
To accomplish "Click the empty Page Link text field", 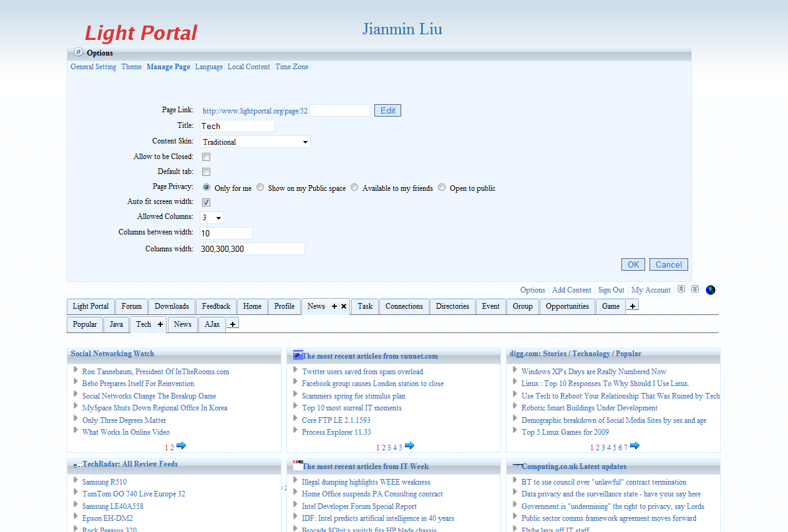I will point(340,110).
